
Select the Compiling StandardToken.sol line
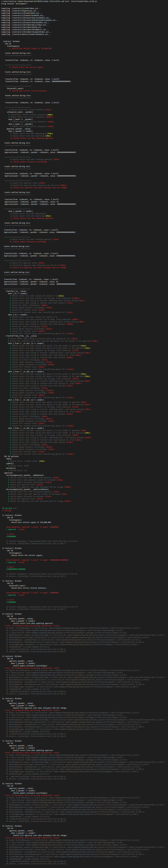tap(27, 32)
